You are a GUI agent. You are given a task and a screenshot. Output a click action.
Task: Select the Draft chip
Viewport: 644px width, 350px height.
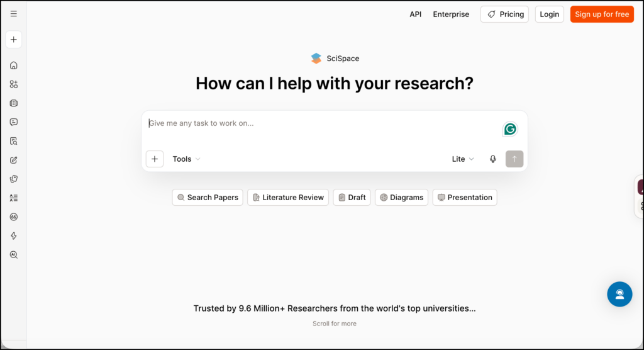(352, 198)
